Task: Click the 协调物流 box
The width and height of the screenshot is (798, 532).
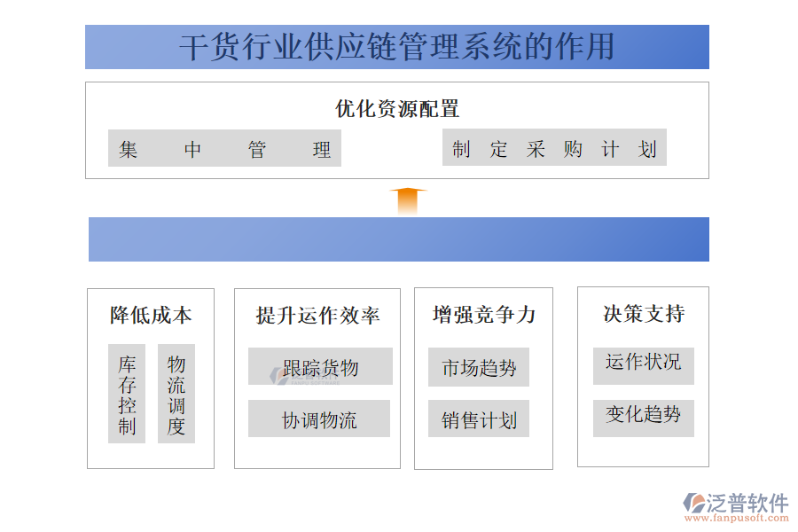Action: (x=319, y=419)
